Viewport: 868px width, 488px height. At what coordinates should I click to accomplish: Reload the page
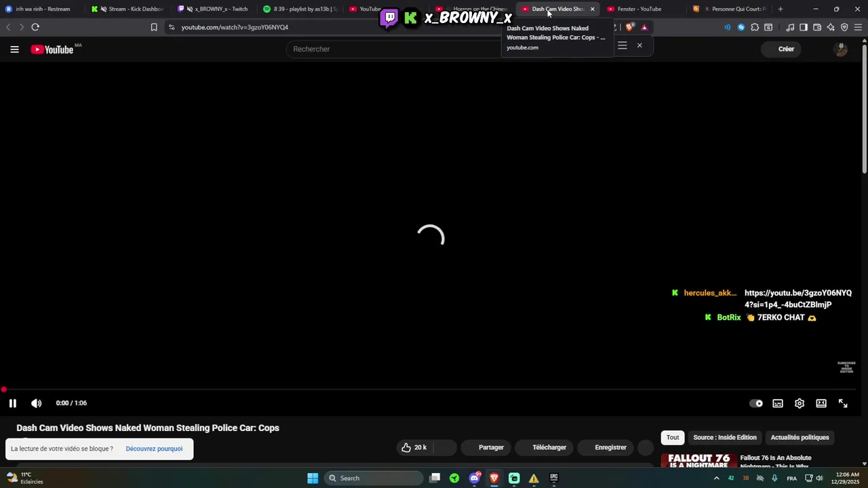point(35,27)
